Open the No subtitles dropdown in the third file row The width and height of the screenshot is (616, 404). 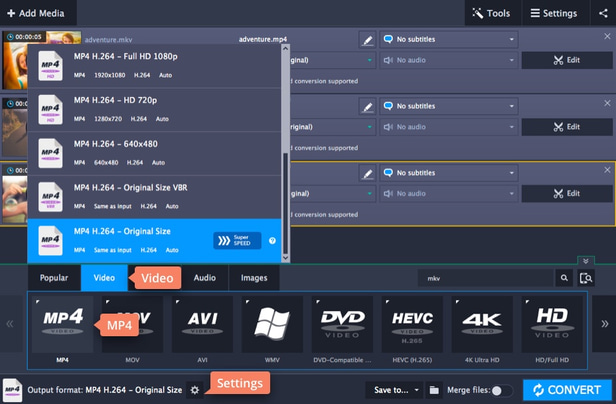(x=449, y=173)
